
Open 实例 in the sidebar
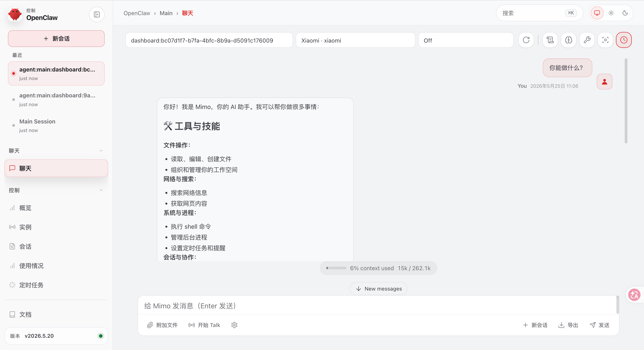pos(56,227)
